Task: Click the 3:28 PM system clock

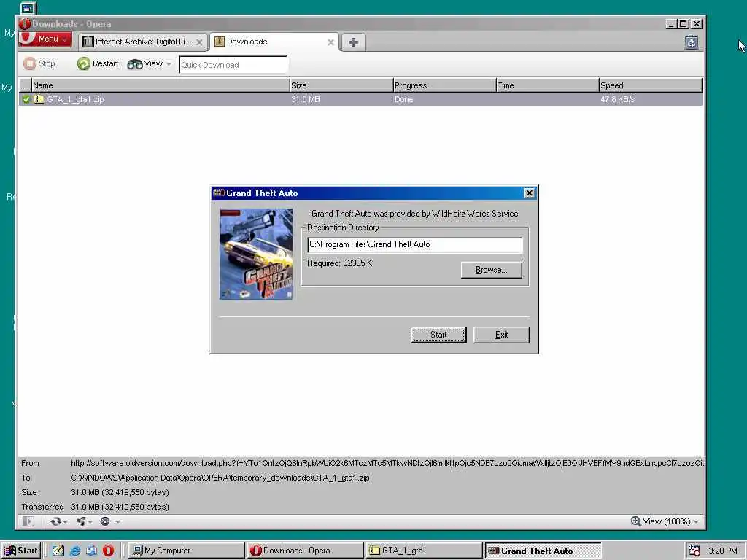Action: tap(723, 551)
